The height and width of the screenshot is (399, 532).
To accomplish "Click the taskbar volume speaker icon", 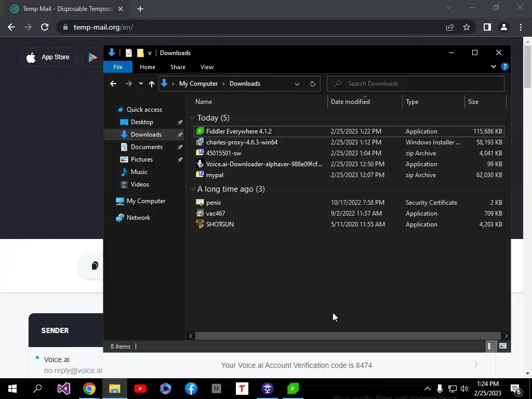I will [x=464, y=389].
